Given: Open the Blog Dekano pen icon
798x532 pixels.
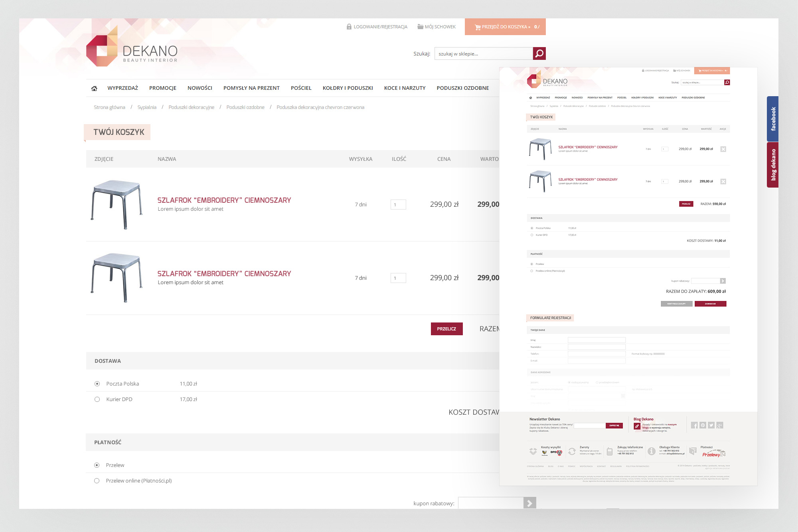Looking at the screenshot, I should [637, 426].
